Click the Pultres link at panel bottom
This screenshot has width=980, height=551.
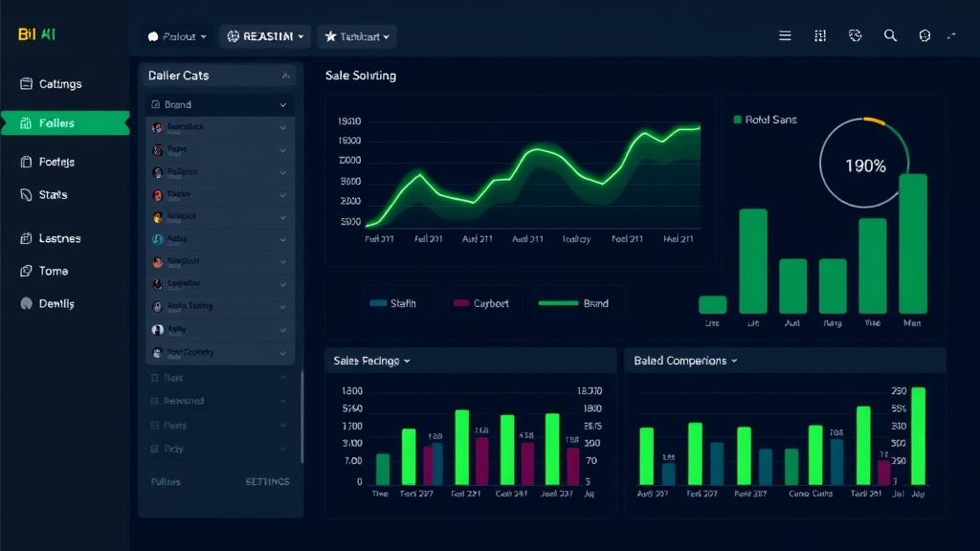click(x=166, y=482)
